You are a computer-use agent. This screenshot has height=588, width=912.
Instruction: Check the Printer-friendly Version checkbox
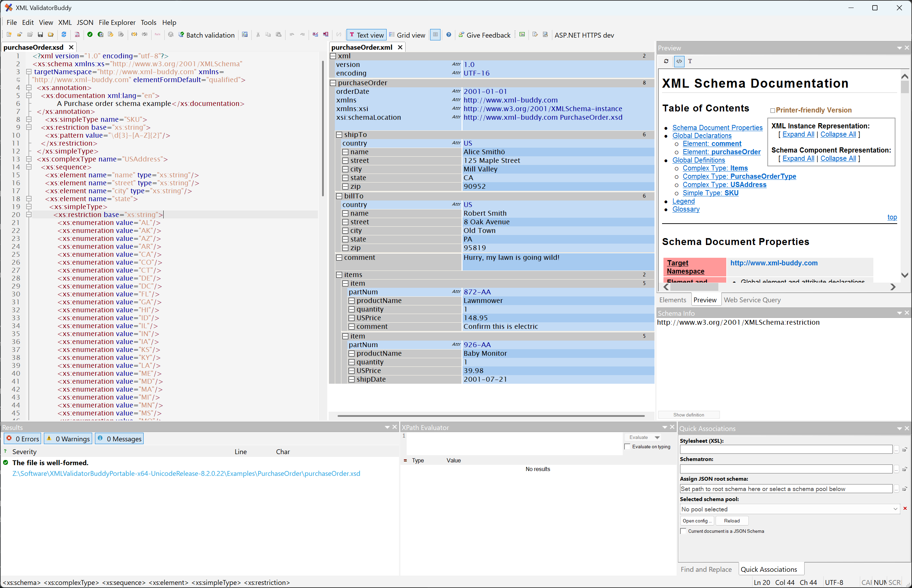(x=772, y=111)
